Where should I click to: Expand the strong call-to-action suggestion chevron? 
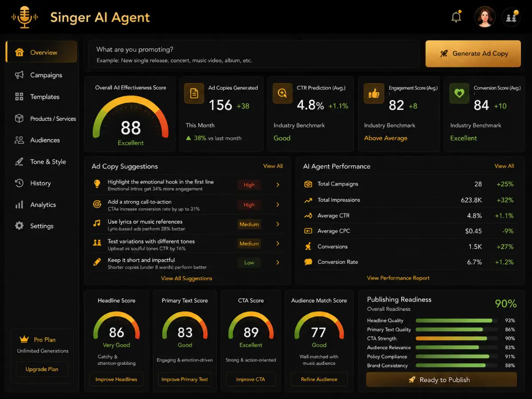pos(278,204)
